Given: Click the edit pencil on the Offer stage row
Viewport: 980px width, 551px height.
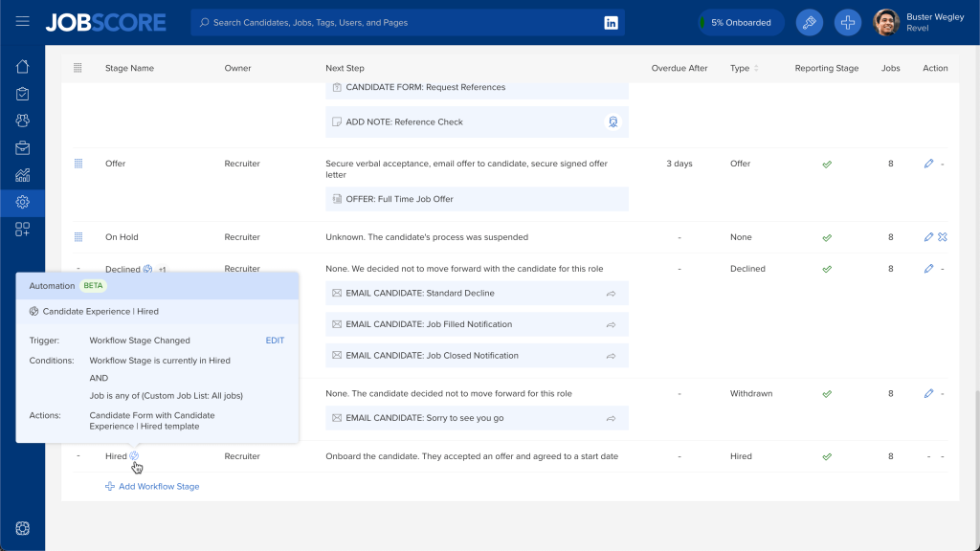Looking at the screenshot, I should (927, 164).
